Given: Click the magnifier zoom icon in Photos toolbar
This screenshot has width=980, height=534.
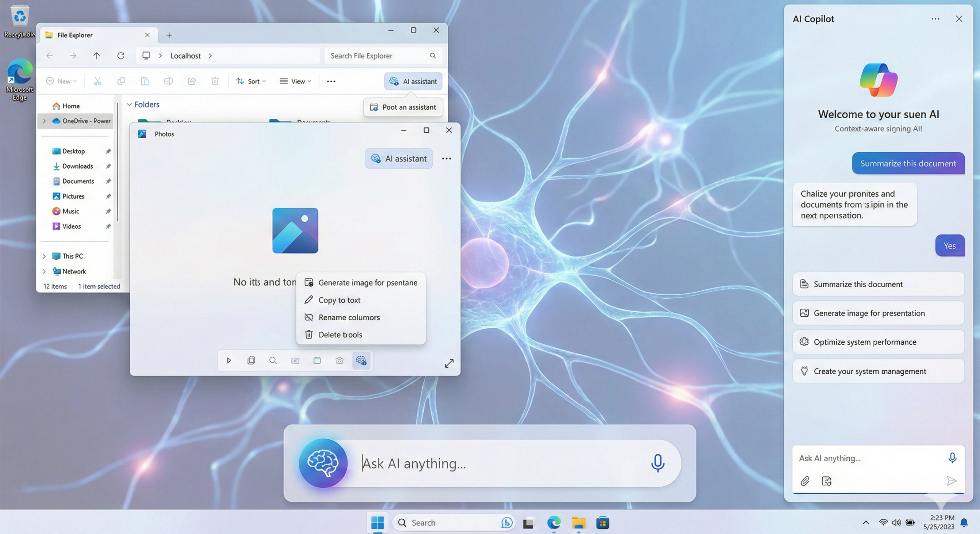Looking at the screenshot, I should pos(273,360).
